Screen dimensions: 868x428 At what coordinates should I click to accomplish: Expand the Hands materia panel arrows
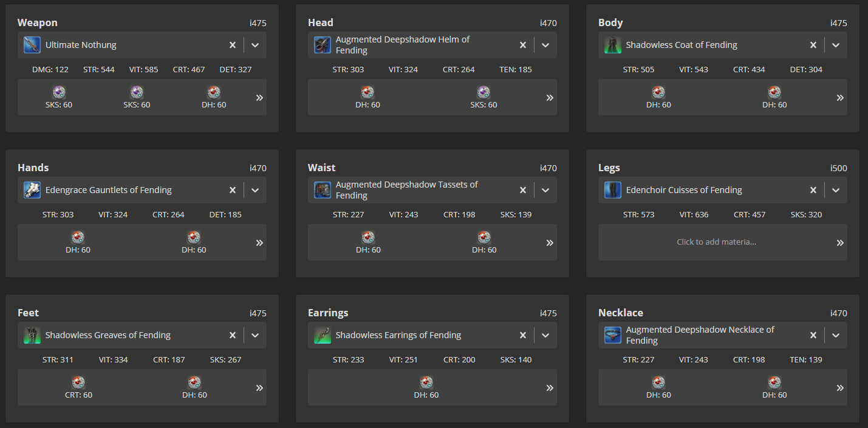(259, 243)
